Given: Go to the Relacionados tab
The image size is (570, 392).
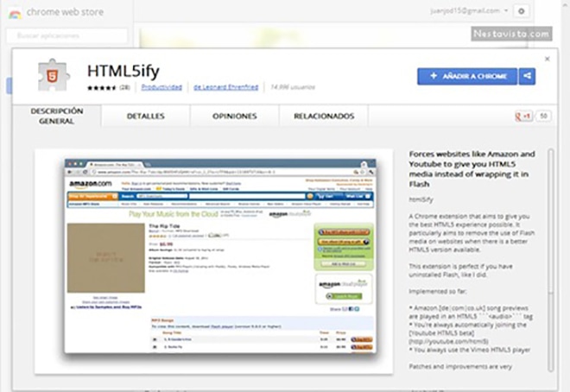Looking at the screenshot, I should (x=318, y=116).
